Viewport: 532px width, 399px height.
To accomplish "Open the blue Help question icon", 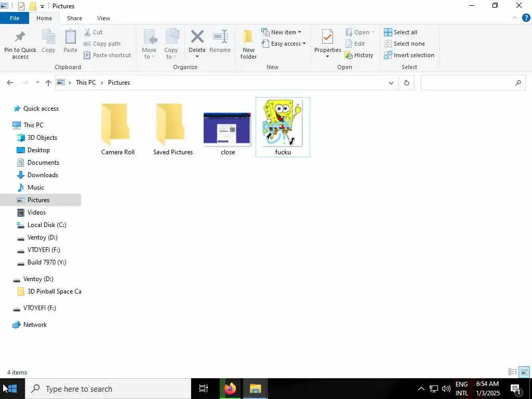I will [526, 18].
